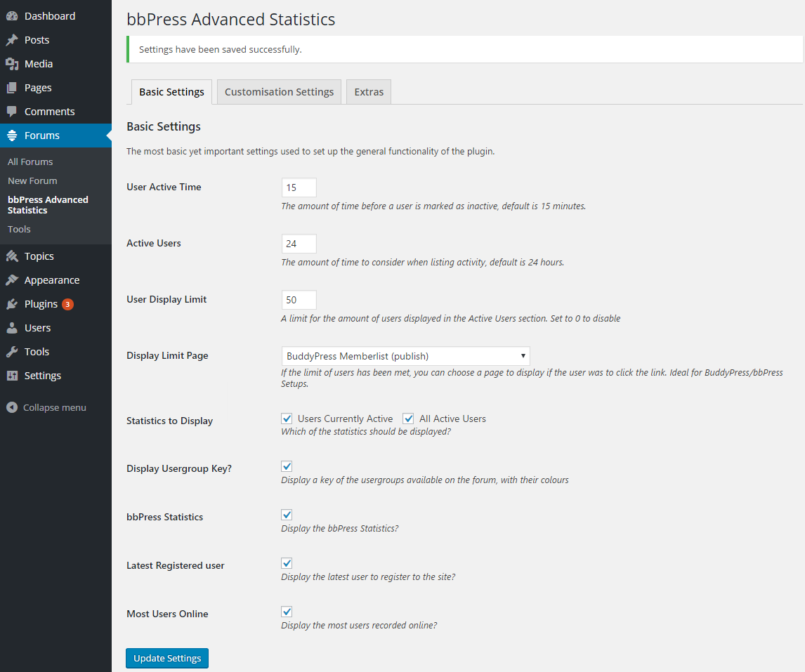
Task: Click All Forums submenu link
Action: tap(30, 162)
